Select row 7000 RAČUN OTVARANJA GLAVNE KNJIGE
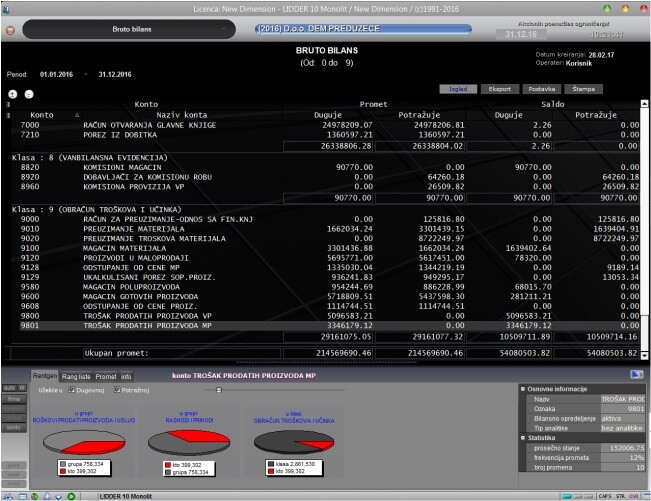 (x=329, y=125)
